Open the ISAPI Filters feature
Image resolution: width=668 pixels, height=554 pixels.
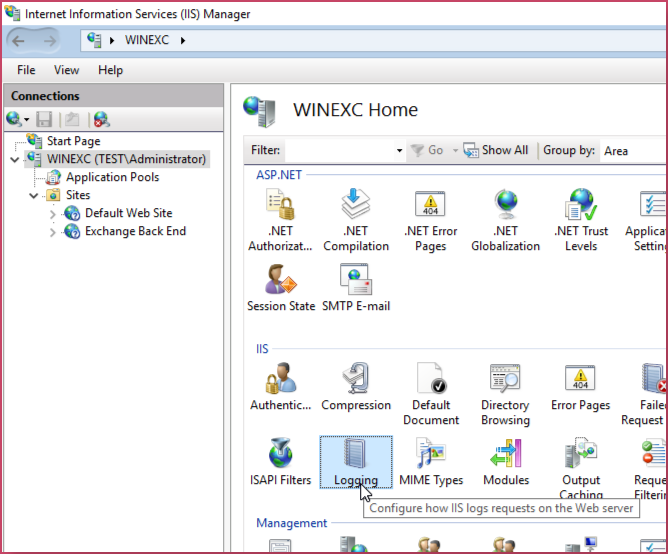click(x=280, y=462)
